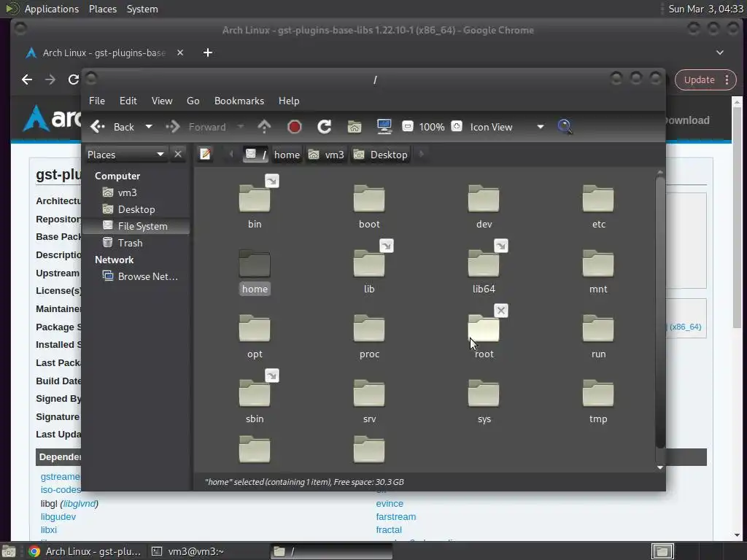Open Back history dropdown arrow
This screenshot has width=747, height=560.
[149, 127]
